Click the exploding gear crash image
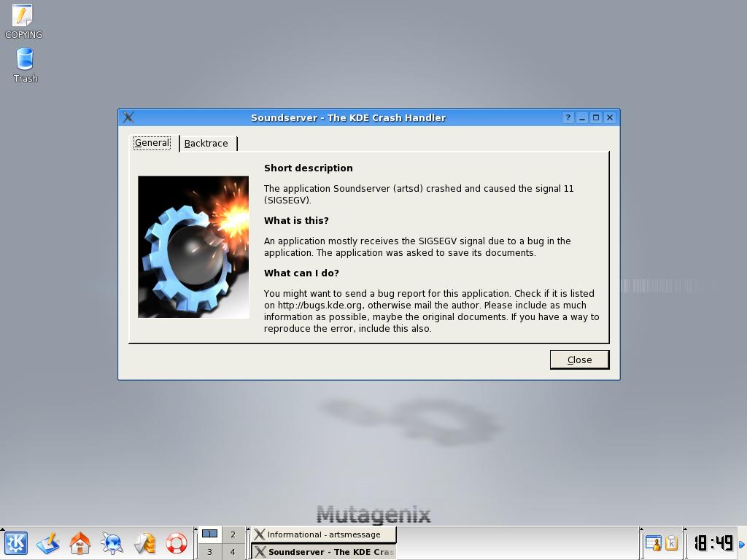Viewport: 747px width, 560px height. [193, 246]
